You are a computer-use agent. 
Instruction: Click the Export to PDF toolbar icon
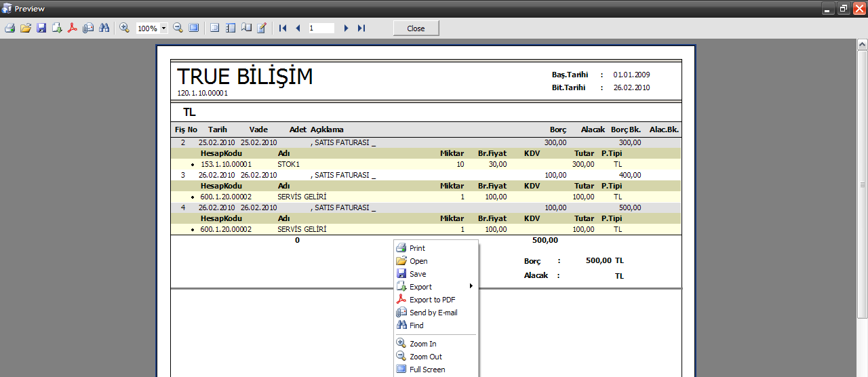coord(73,28)
